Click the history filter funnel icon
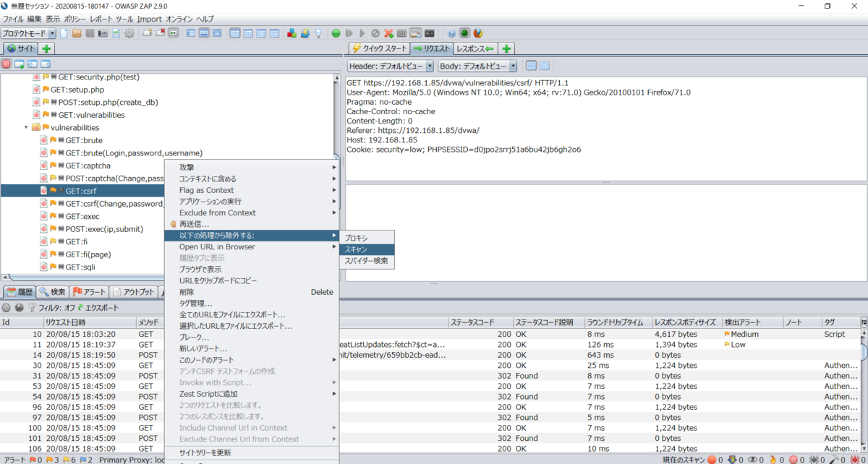The height and width of the screenshot is (464, 868). click(x=32, y=308)
